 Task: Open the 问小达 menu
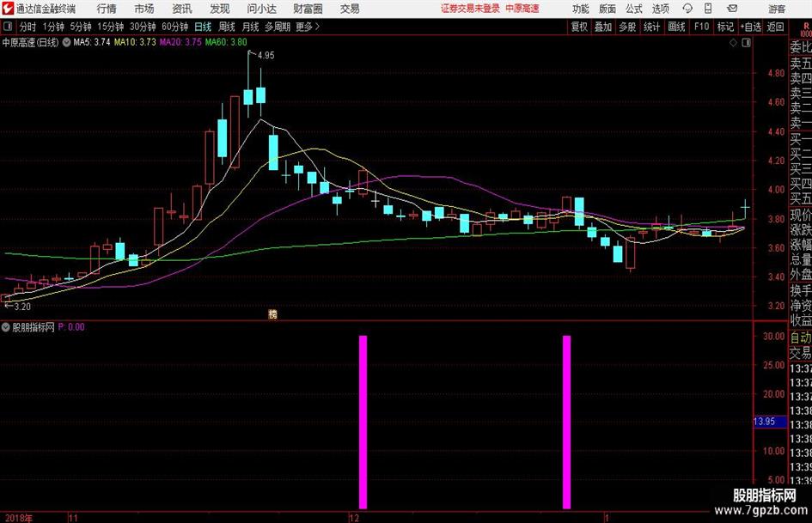click(x=261, y=9)
